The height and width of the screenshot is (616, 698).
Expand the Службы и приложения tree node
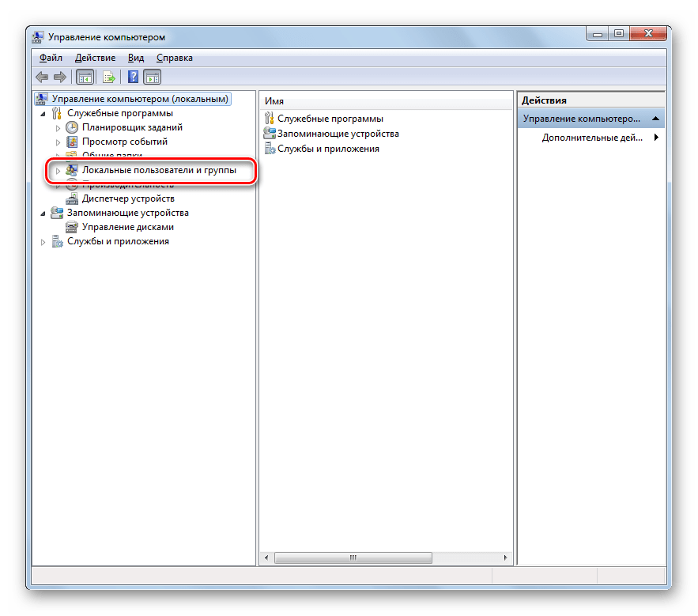tap(43, 242)
